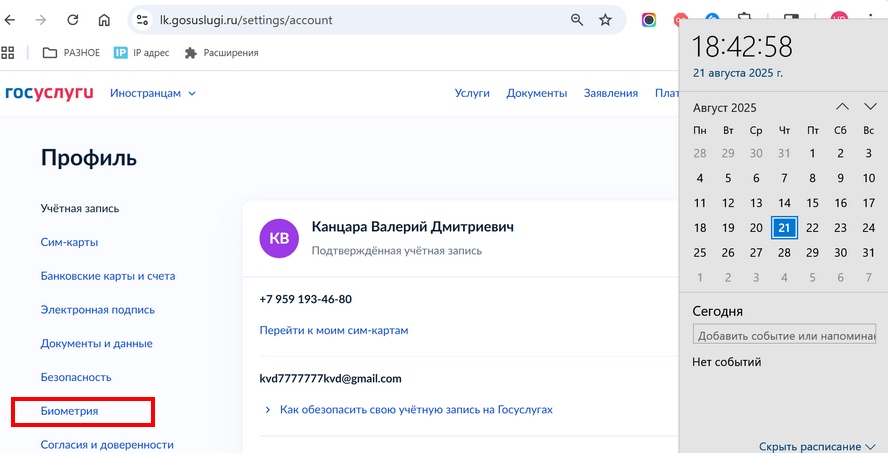Go to previous month with up arrow
This screenshot has width=888, height=453.
point(843,106)
